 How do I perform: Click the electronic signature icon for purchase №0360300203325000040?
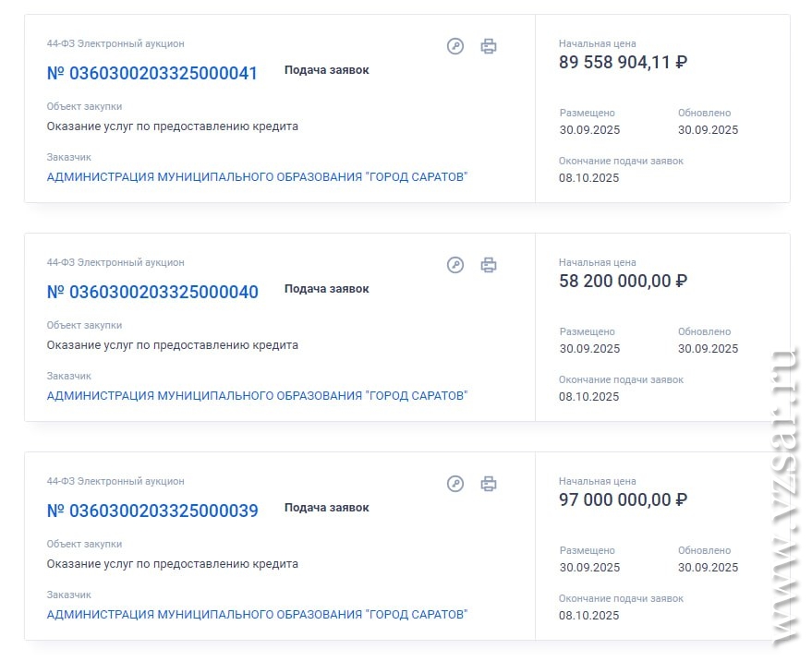coord(455,265)
